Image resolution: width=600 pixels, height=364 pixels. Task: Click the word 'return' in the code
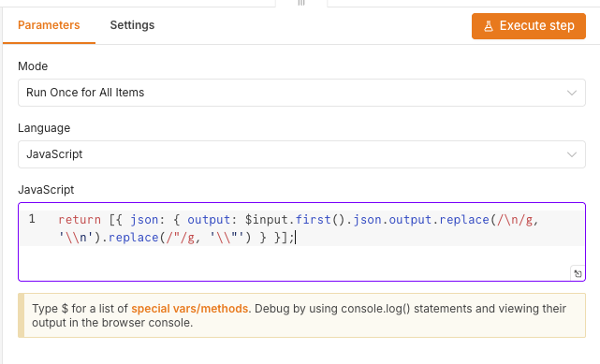80,220
